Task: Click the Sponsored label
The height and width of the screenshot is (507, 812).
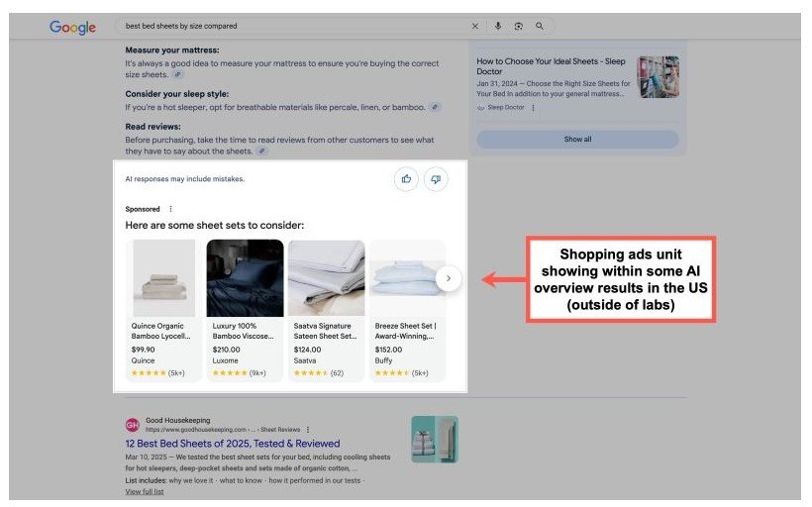Action: (x=143, y=209)
